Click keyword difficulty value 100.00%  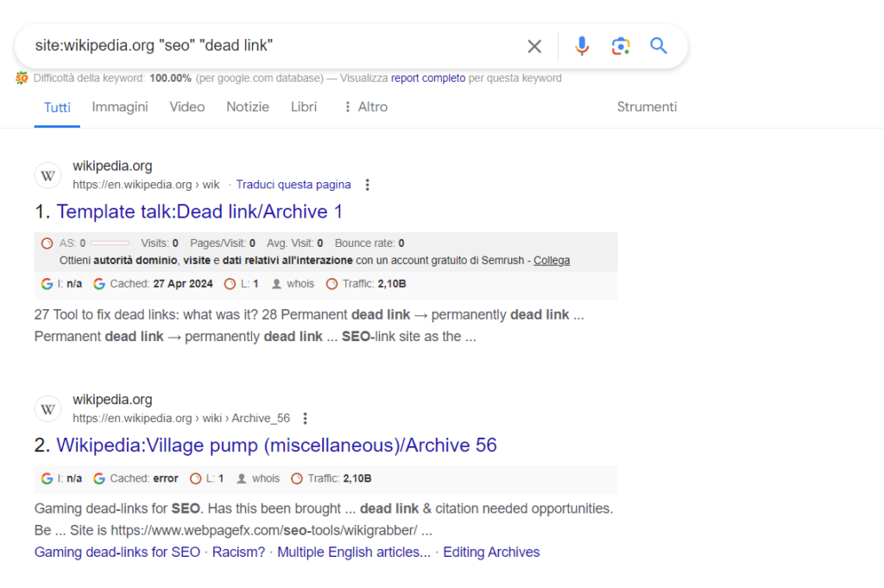[x=170, y=78]
